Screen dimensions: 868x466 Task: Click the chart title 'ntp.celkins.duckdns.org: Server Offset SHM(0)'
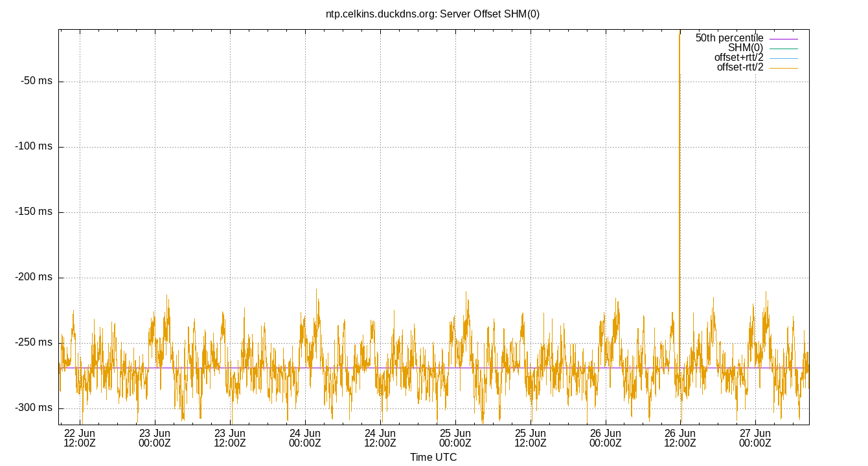pyautogui.click(x=433, y=14)
